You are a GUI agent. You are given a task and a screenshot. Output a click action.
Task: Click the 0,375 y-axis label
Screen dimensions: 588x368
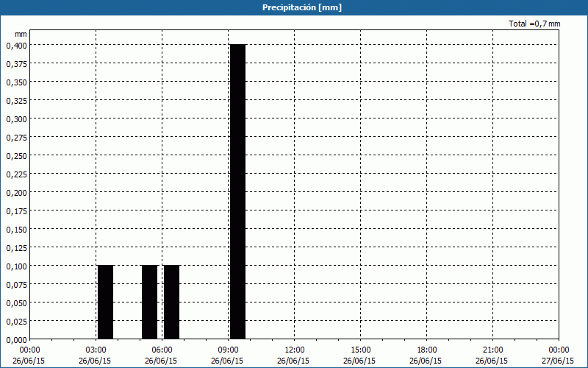click(16, 64)
